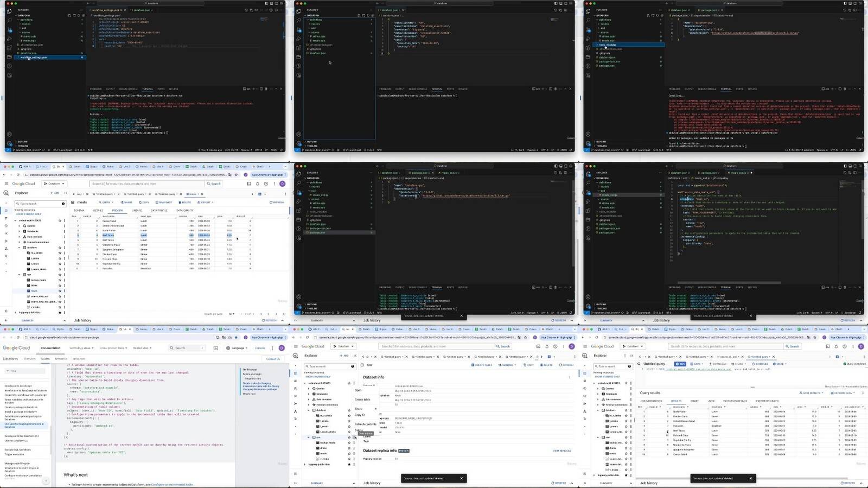Star v_drinks view in meals preview Explorer

pos(60,307)
